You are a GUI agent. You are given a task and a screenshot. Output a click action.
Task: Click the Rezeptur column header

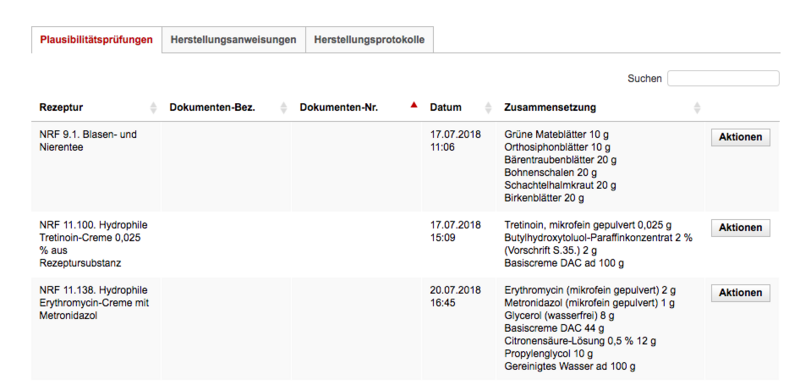pos(61,108)
